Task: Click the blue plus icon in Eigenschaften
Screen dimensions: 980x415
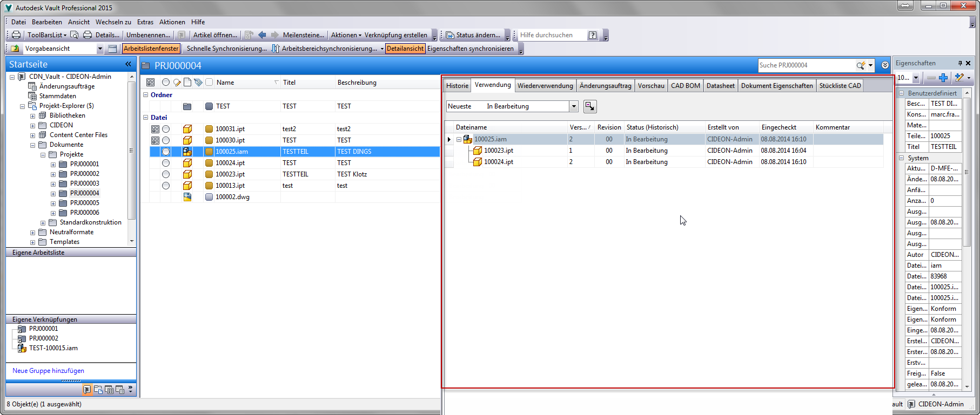Action: click(x=943, y=78)
